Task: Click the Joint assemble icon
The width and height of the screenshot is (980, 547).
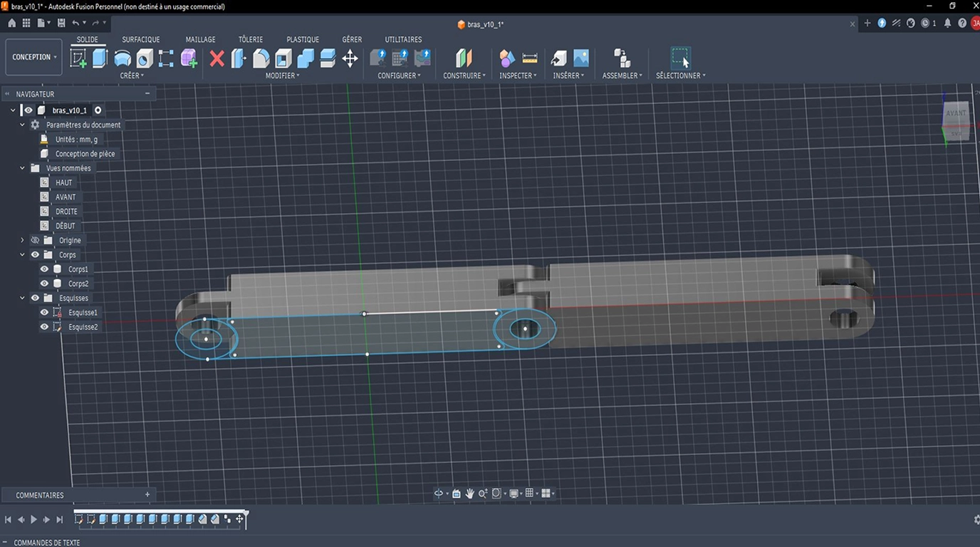Action: pos(622,58)
